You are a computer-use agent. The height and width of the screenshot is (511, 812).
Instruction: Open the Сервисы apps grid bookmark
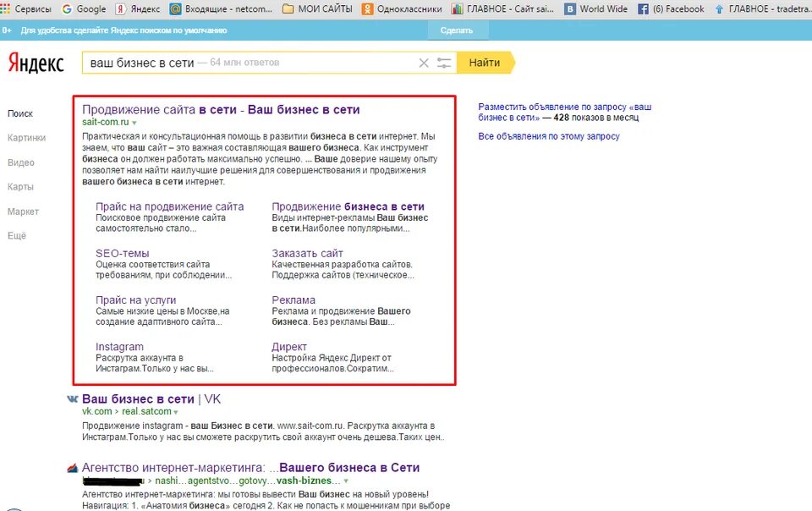(x=26, y=8)
